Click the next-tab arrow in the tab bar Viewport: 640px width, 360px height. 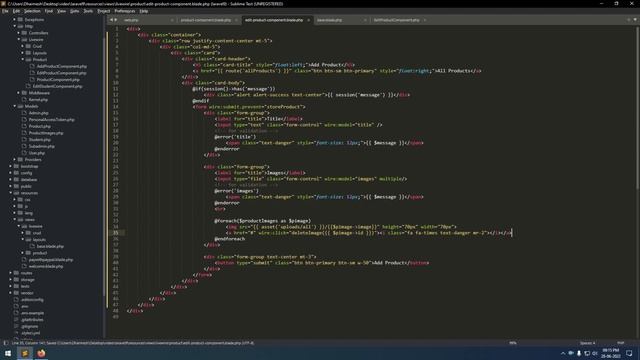point(116,20)
